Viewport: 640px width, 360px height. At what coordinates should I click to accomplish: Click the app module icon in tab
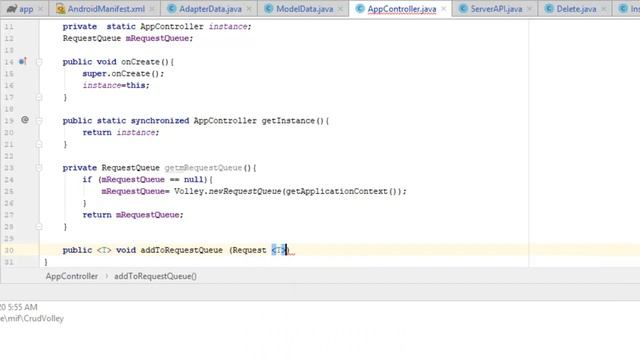[11, 9]
